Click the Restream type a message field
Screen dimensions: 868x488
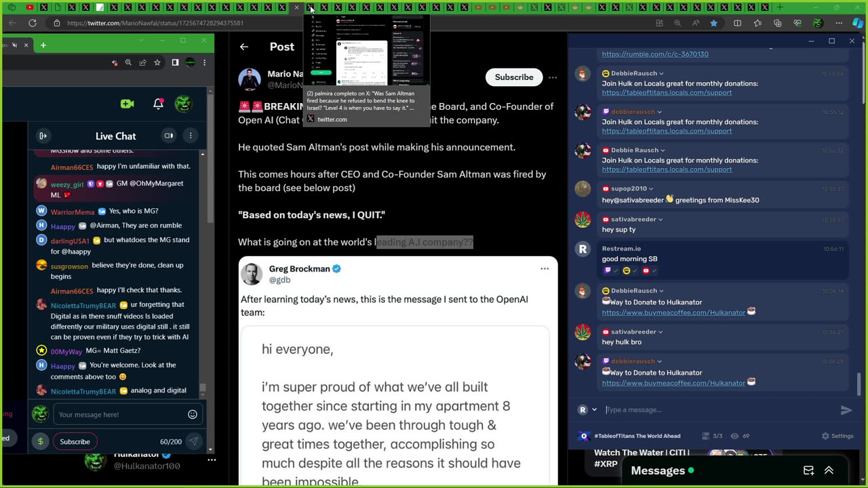719,410
